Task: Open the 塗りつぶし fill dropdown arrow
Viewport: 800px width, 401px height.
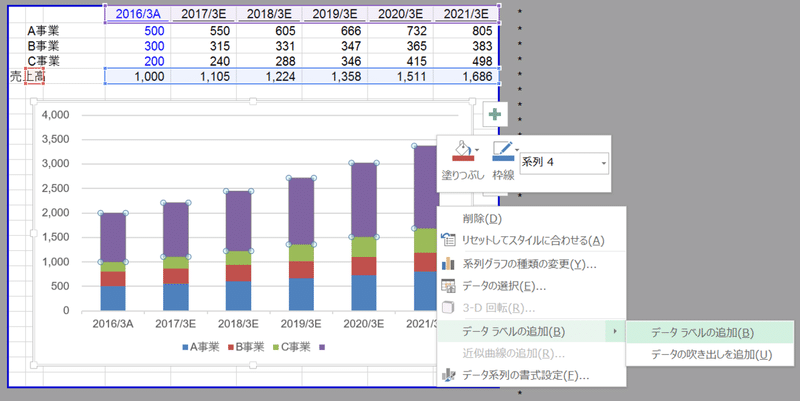Action: pyautogui.click(x=477, y=150)
